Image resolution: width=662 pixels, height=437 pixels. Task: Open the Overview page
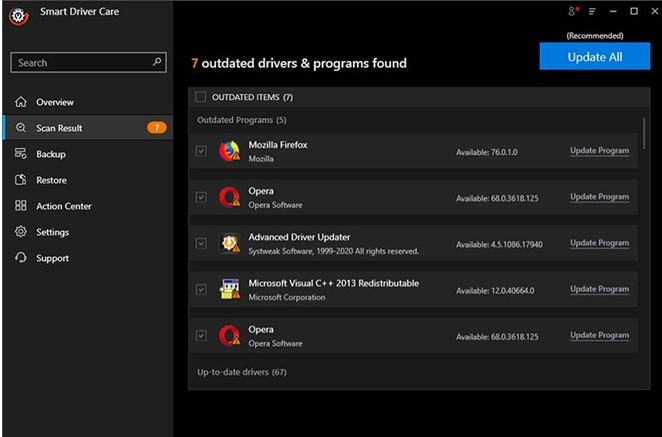pyautogui.click(x=54, y=102)
